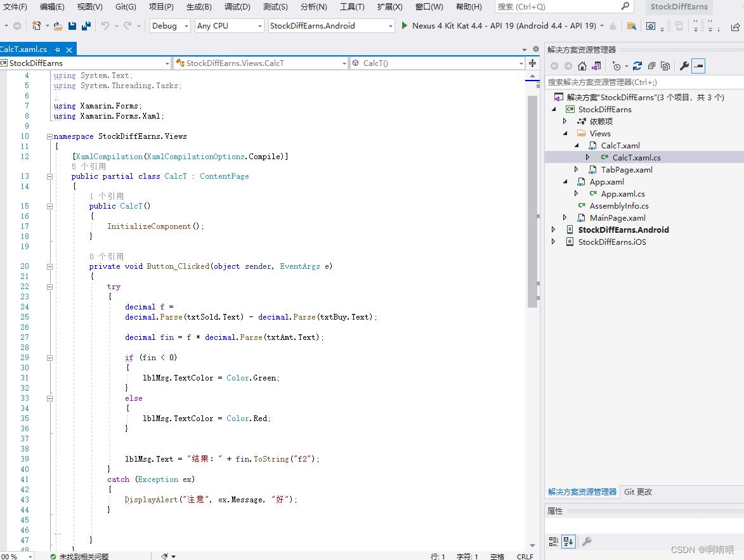Toggle alphabetical sort in the Properties panel
Viewport: 744px width, 560px height.
pyautogui.click(x=568, y=541)
